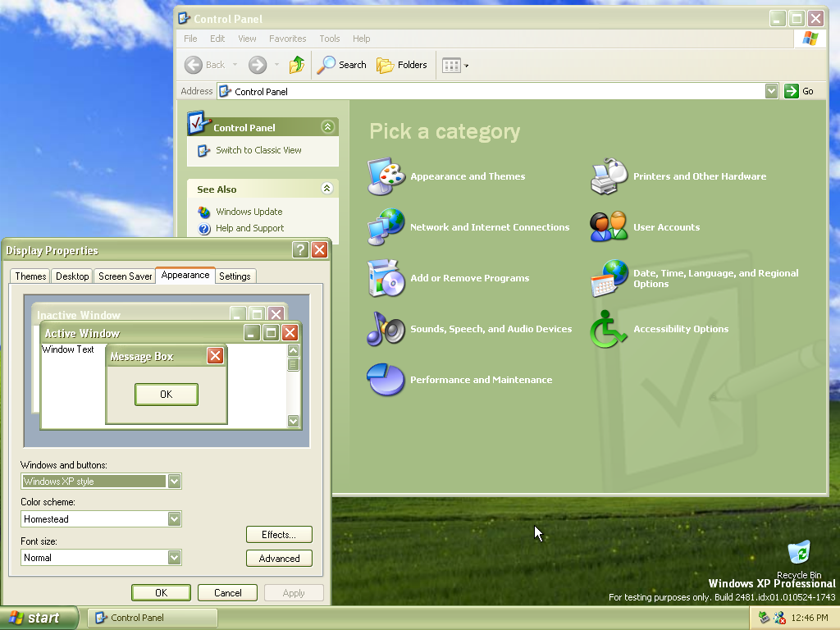
Task: Click the Control Panel icon in address bar
Action: tap(226, 91)
